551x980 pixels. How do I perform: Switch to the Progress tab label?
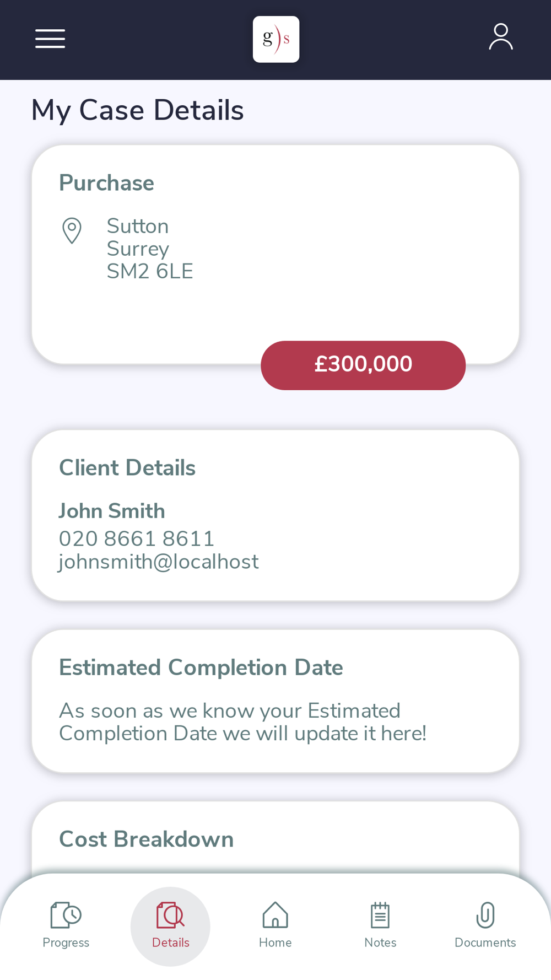pos(66,943)
